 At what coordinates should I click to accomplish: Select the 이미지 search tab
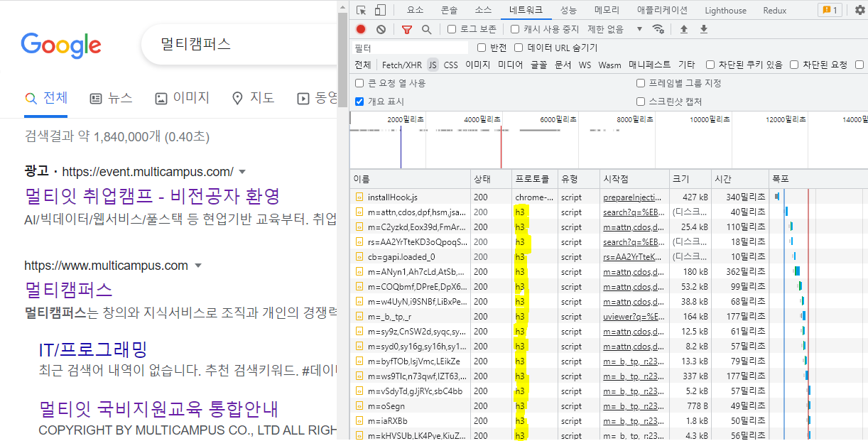183,98
